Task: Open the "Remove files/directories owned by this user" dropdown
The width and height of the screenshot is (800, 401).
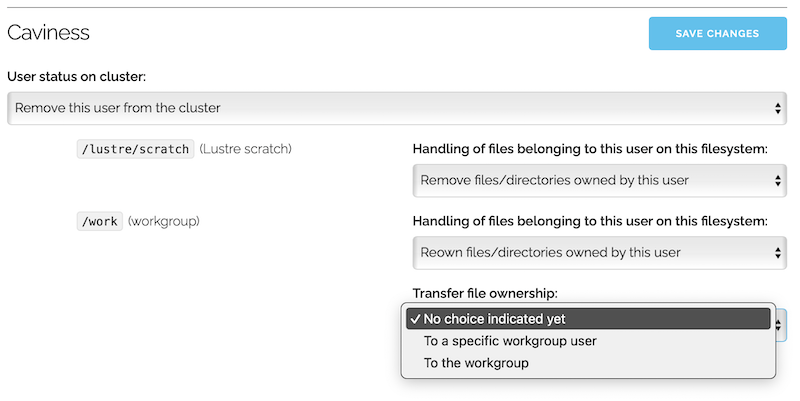Action: pos(599,181)
